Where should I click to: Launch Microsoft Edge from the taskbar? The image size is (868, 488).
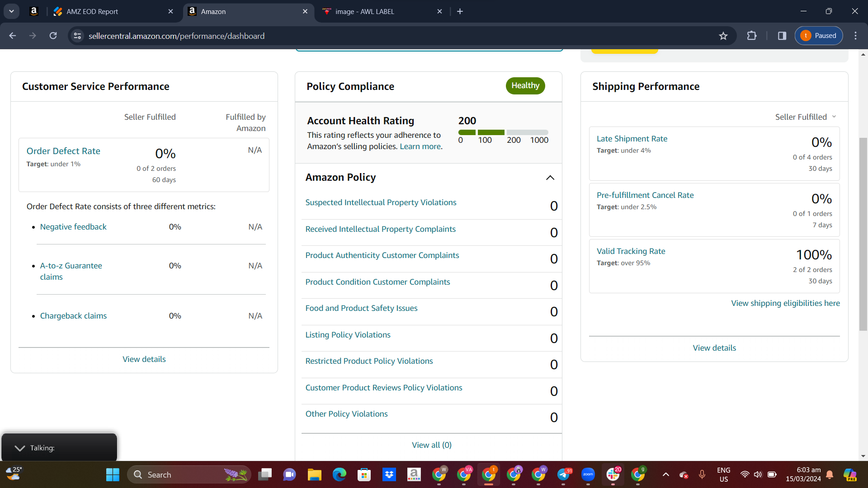pyautogui.click(x=339, y=475)
